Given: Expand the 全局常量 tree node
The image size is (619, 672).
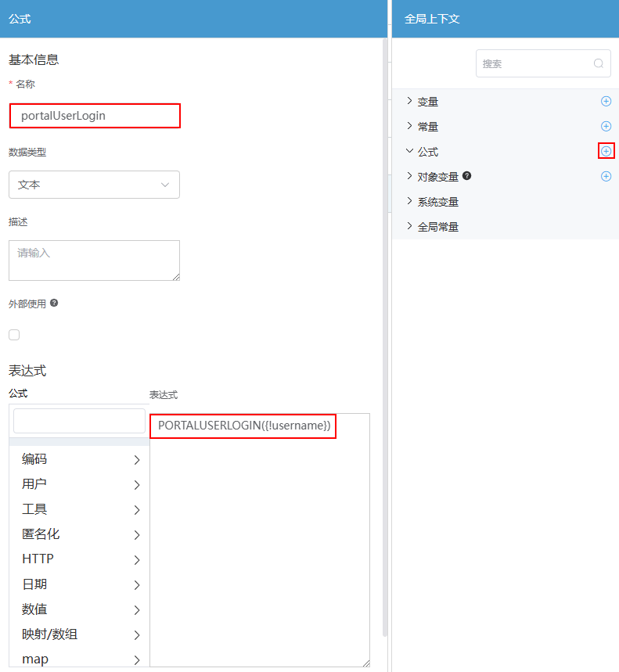Looking at the screenshot, I should [409, 226].
